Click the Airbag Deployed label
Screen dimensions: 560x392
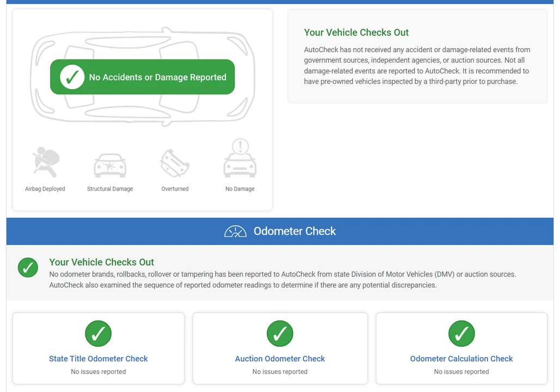coord(45,189)
